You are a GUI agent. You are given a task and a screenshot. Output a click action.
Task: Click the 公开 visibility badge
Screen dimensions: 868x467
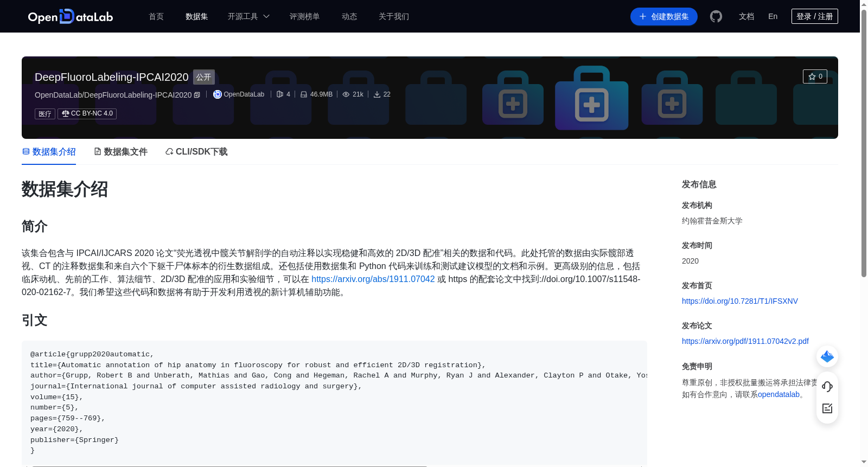(x=204, y=77)
